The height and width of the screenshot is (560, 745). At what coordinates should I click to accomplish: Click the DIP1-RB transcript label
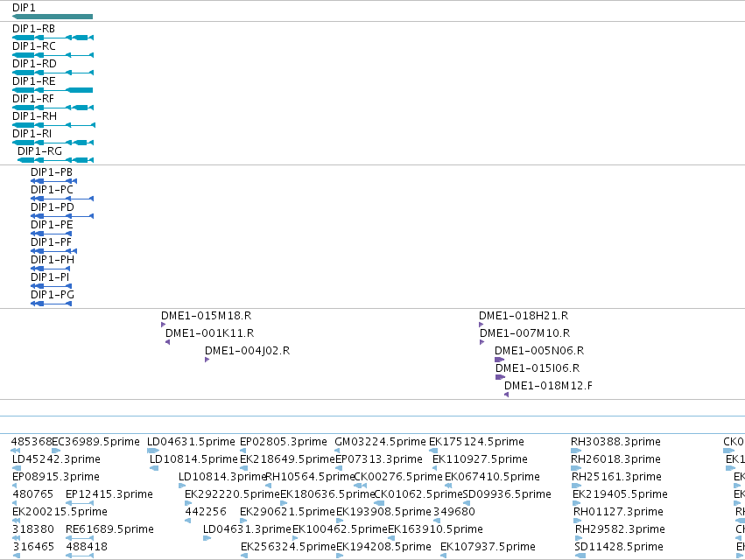34,29
